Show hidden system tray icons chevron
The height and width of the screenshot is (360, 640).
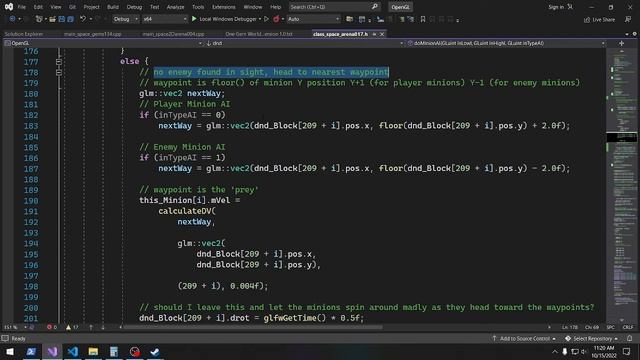[x=555, y=351]
